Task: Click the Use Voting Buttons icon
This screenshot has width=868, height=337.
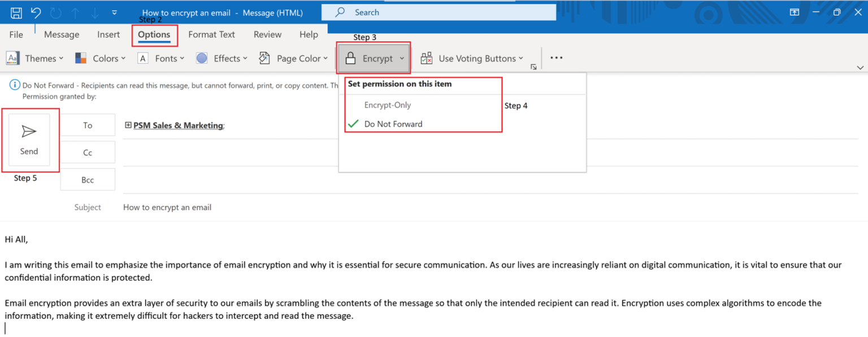Action: pos(426,58)
